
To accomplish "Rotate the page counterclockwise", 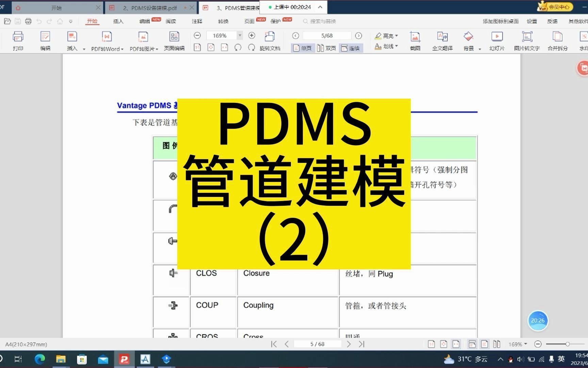I will click(238, 47).
